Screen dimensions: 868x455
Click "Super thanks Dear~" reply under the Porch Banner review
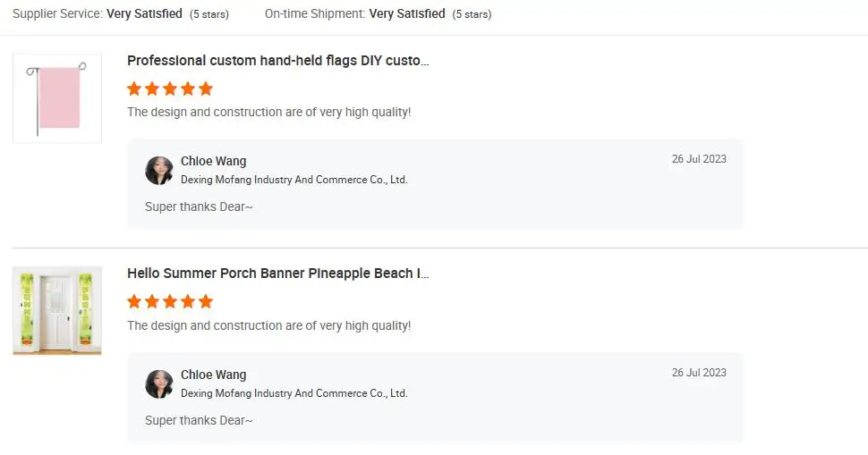coord(199,420)
